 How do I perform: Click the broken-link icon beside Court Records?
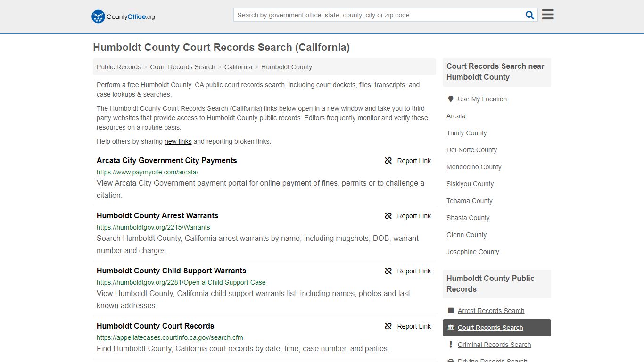[x=388, y=326]
